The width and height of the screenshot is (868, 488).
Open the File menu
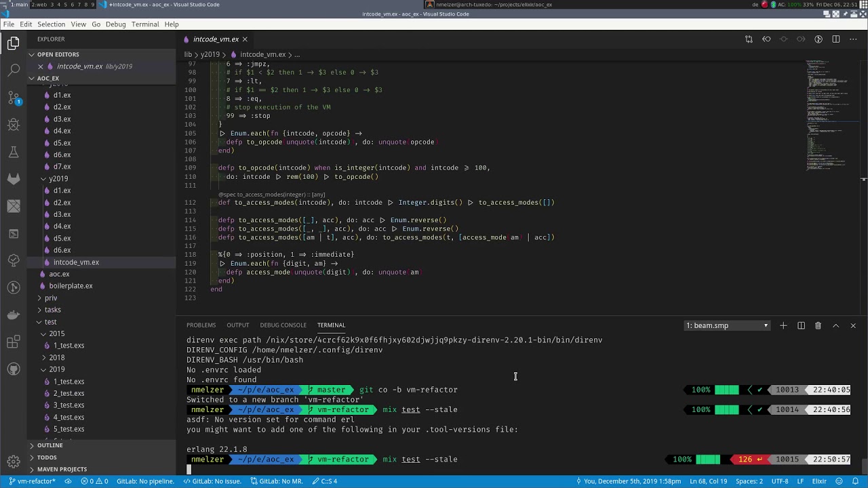pyautogui.click(x=8, y=24)
